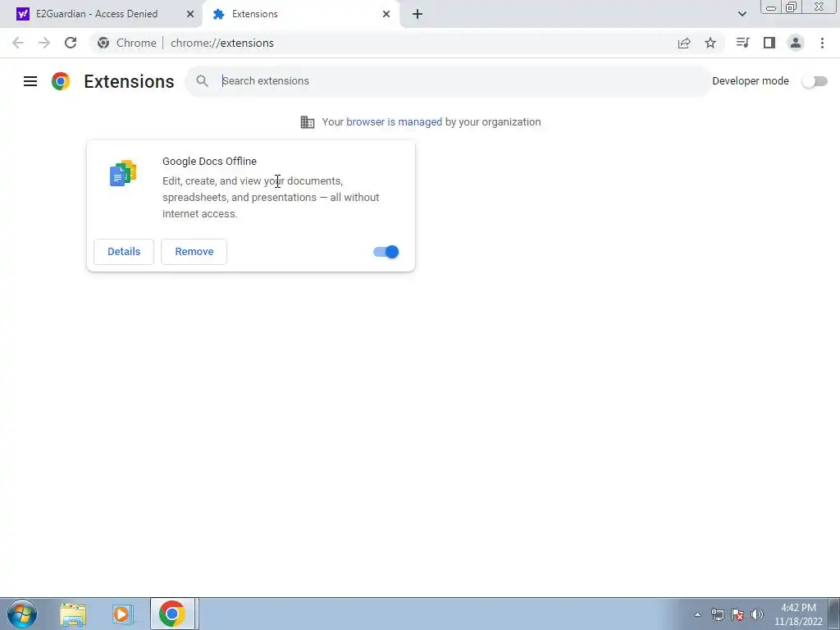Viewport: 840px width, 630px height.
Task: Switch to the E2Guardian - Access Denied tab
Action: pos(101,14)
